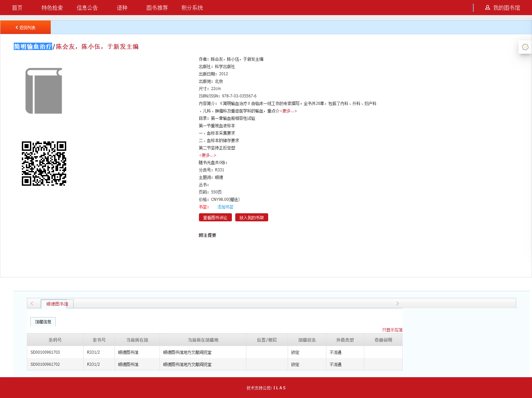Click the 条码号 column header
Image resolution: width=532 pixels, height=398 pixels.
[55, 340]
